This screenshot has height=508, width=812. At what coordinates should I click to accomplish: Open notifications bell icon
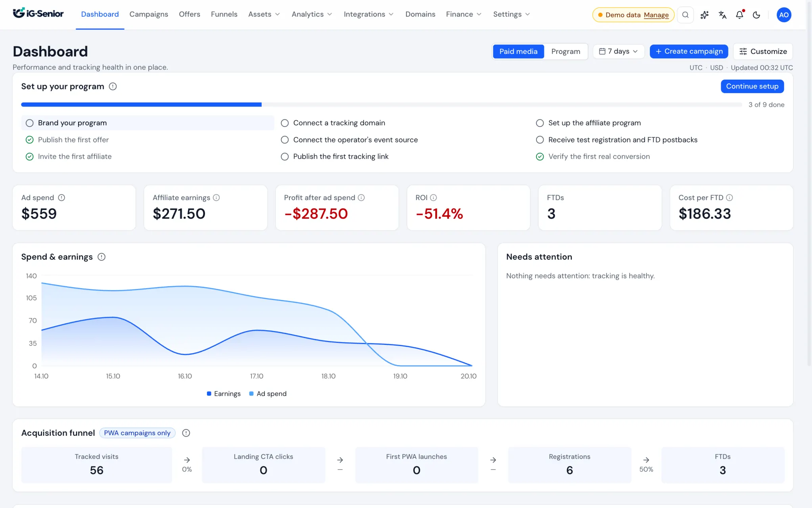[739, 15]
